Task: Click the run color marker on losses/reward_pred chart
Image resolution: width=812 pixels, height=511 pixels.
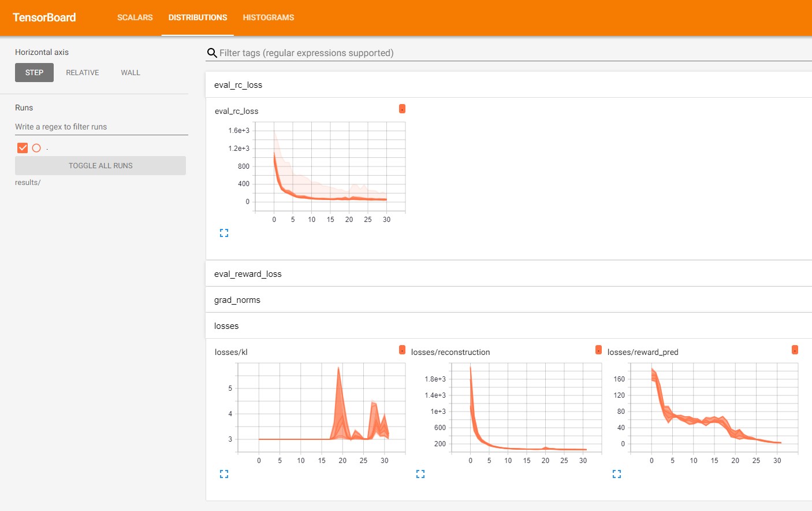Action: 795,350
